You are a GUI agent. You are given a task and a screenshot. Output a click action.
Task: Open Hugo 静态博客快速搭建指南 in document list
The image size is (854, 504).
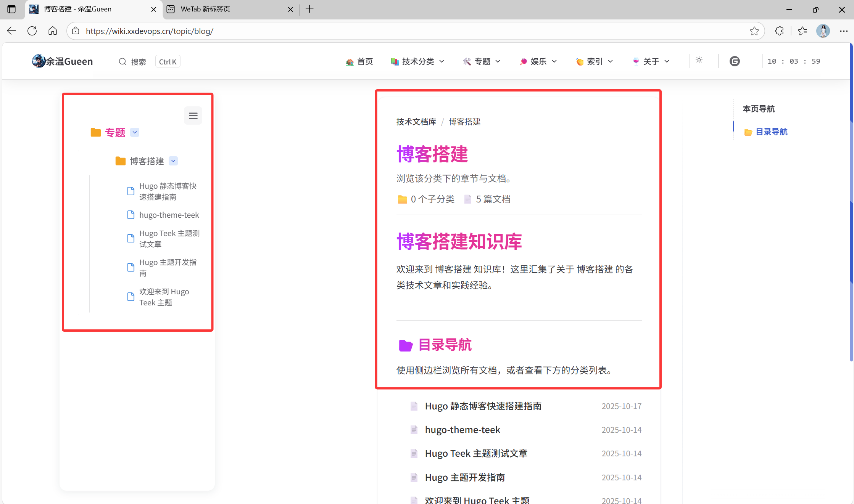point(483,406)
